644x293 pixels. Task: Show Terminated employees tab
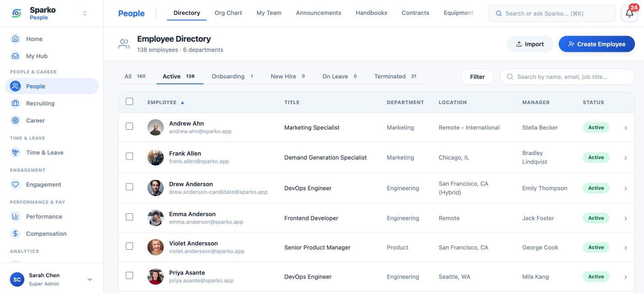[395, 76]
